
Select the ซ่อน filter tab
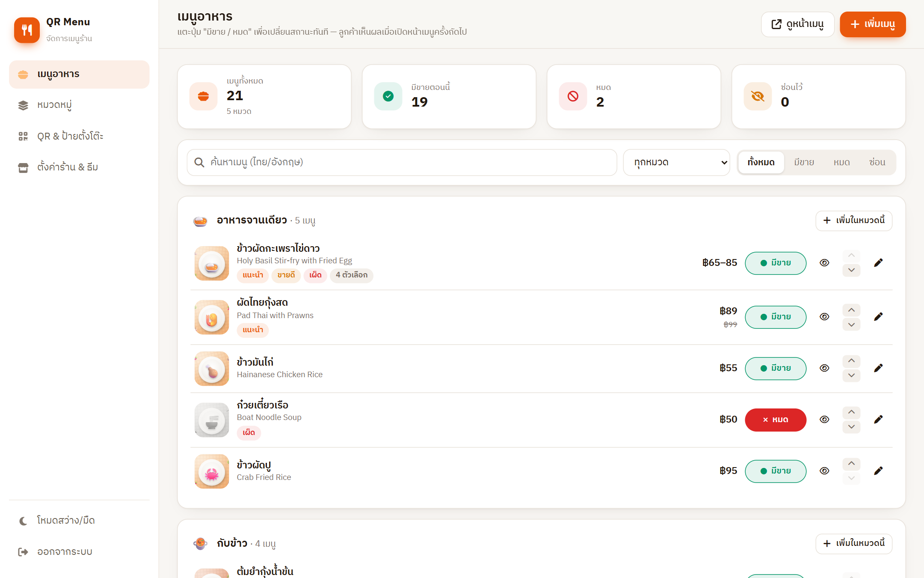tap(877, 162)
